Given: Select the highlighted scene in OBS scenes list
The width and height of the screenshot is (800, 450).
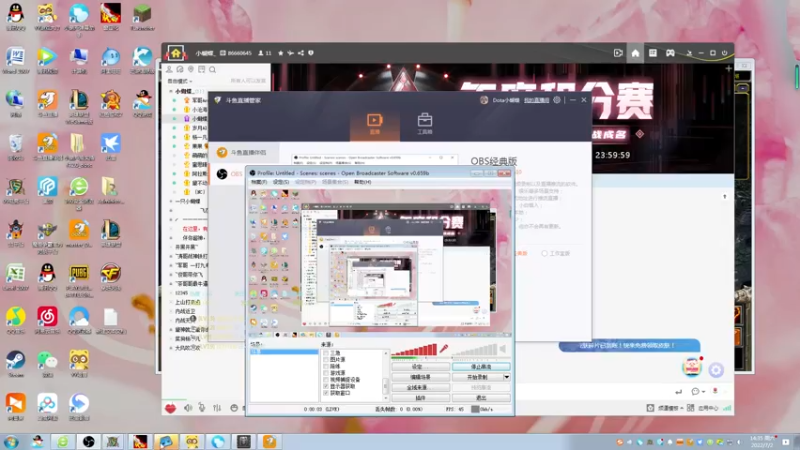Looking at the screenshot, I should click(284, 352).
